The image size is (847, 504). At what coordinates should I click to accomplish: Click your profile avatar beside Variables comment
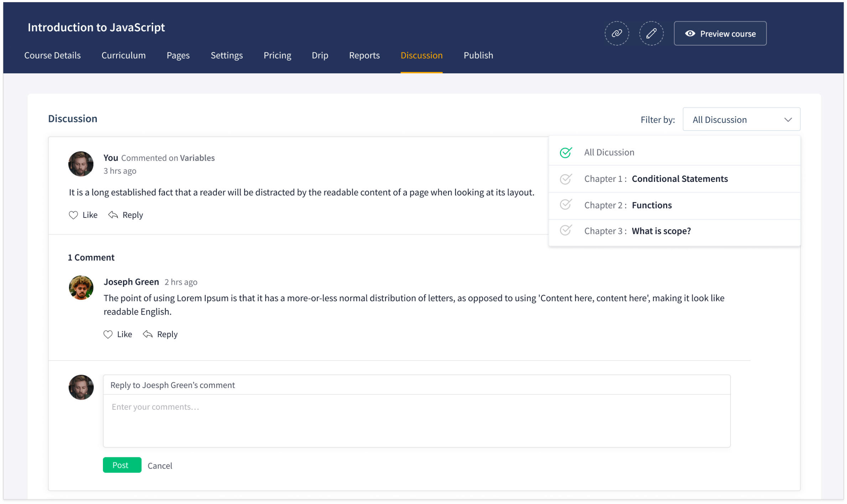81,164
